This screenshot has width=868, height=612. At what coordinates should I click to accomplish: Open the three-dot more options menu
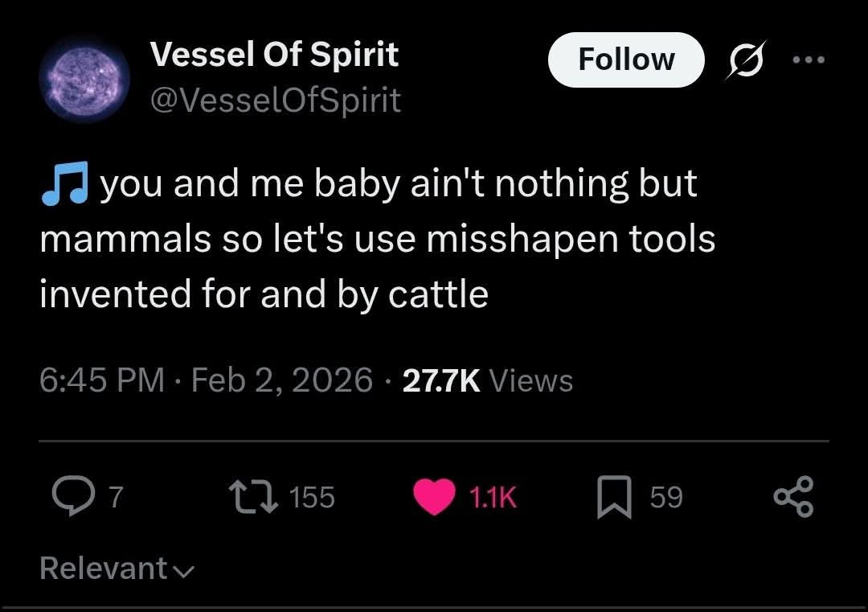[x=809, y=60]
